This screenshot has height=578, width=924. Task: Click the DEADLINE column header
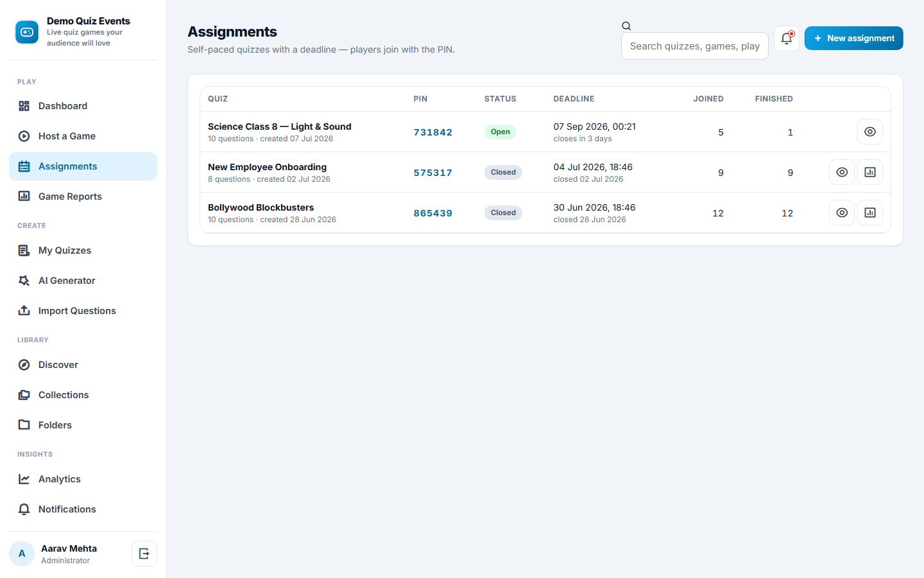point(574,99)
